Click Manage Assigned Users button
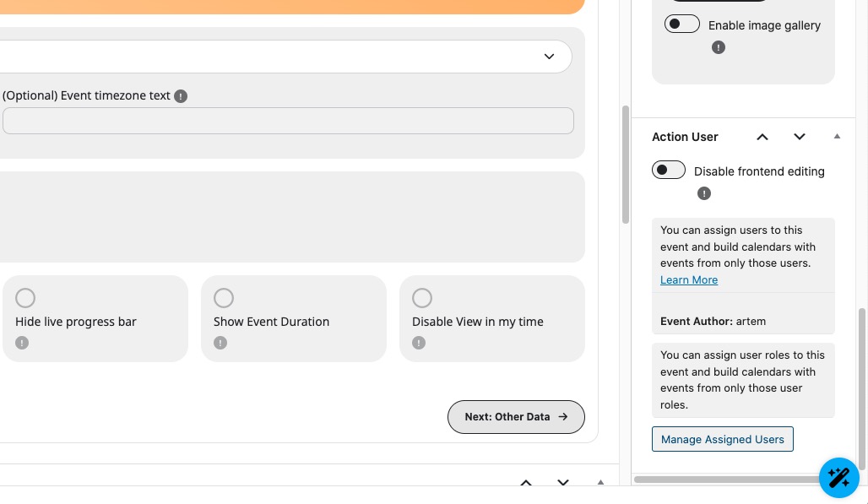868x504 pixels. [723, 439]
